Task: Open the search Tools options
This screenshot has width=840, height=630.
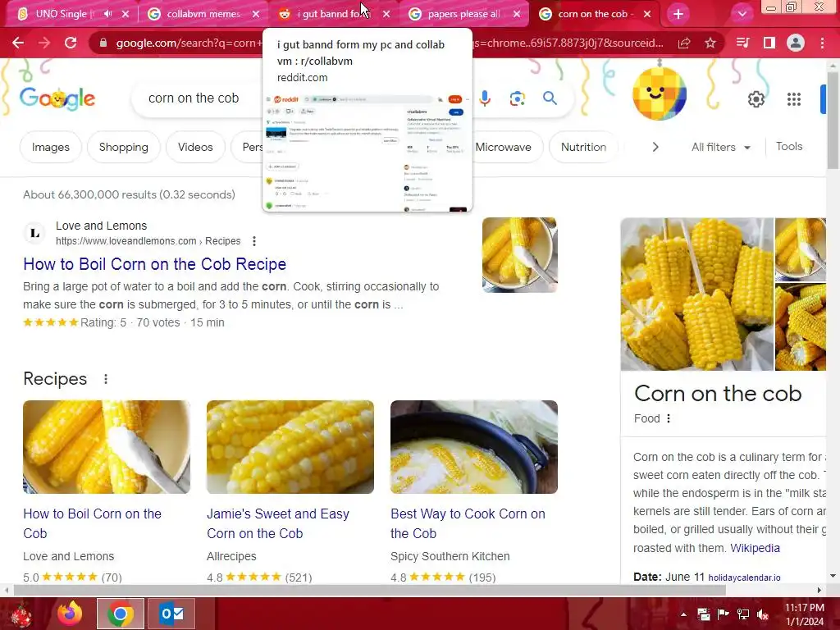Action: click(789, 146)
